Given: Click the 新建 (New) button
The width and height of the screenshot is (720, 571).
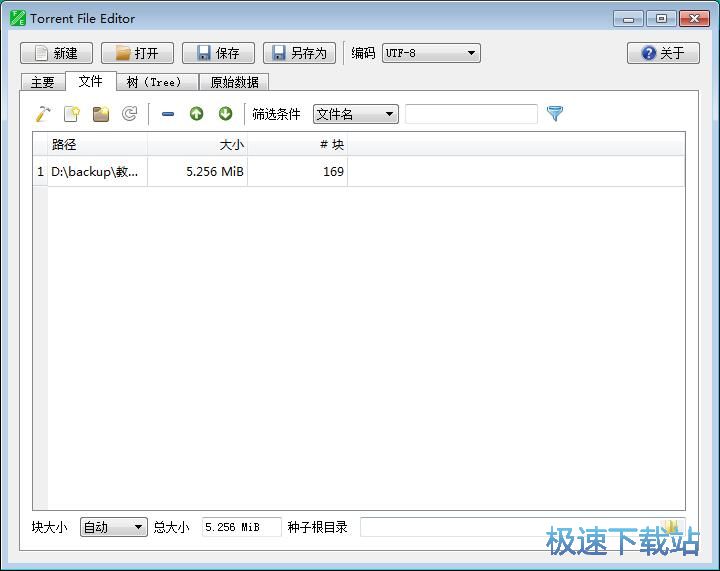Looking at the screenshot, I should [x=56, y=53].
